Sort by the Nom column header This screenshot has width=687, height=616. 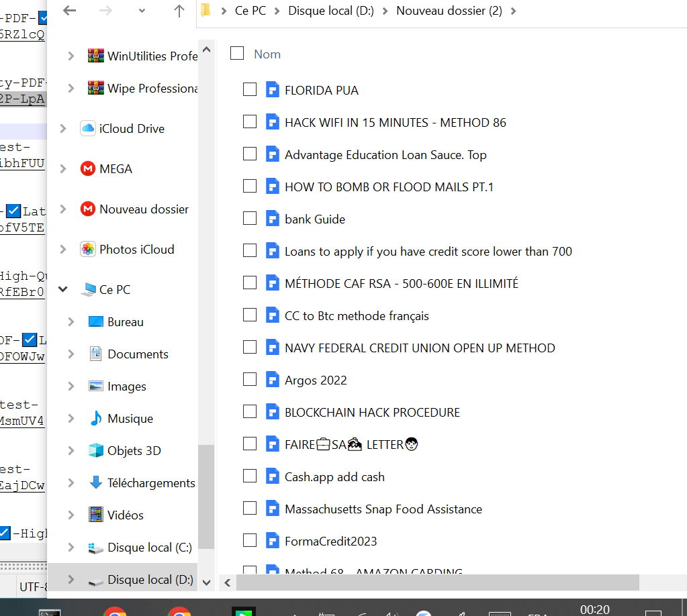(x=267, y=54)
